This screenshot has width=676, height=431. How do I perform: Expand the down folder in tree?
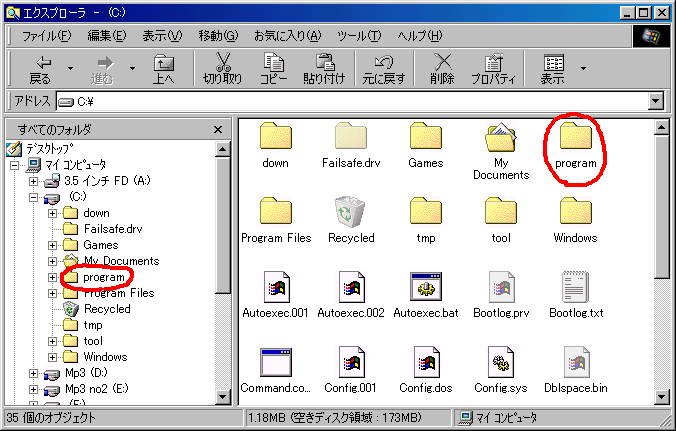52,213
